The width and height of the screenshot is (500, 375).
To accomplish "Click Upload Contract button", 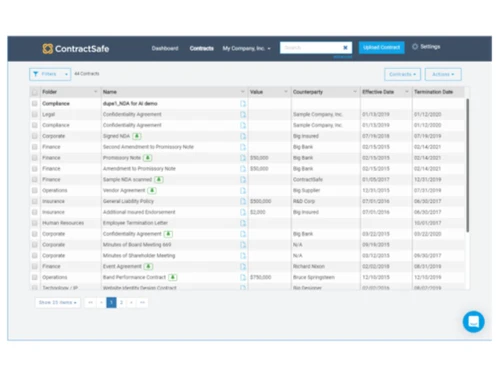I will [x=382, y=47].
